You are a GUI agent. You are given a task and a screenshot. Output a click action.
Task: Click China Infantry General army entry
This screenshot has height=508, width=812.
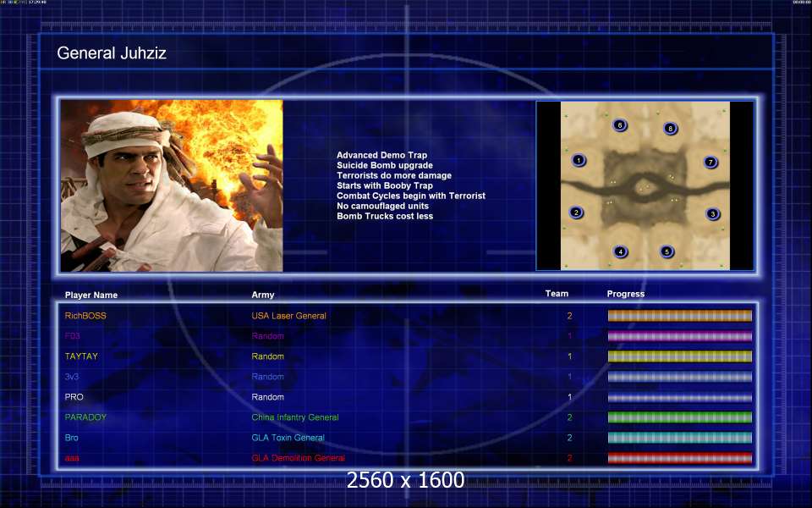point(295,417)
